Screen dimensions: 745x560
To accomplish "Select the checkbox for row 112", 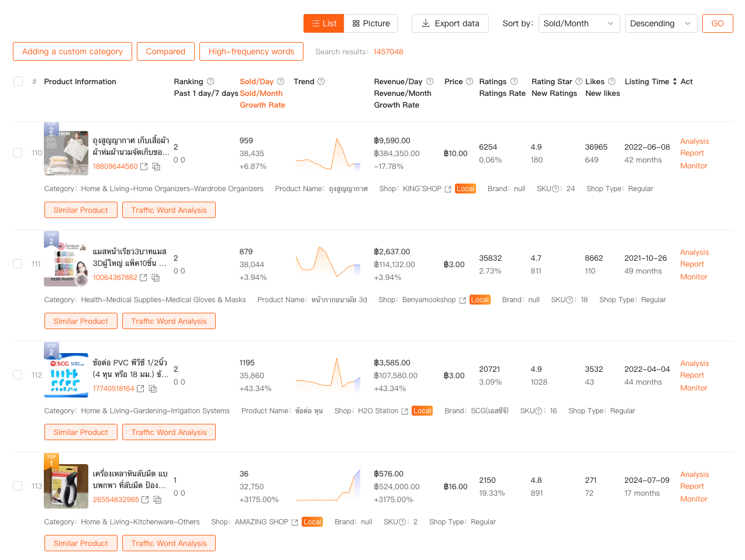I will point(18,375).
